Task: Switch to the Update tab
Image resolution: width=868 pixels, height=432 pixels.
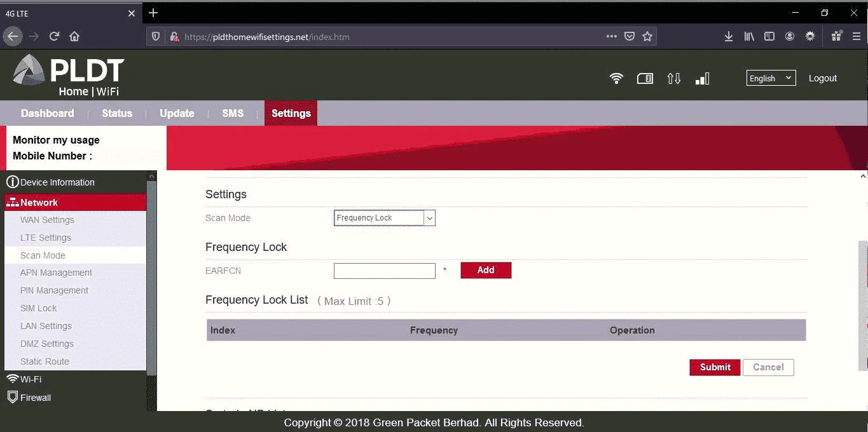Action: pos(177,113)
